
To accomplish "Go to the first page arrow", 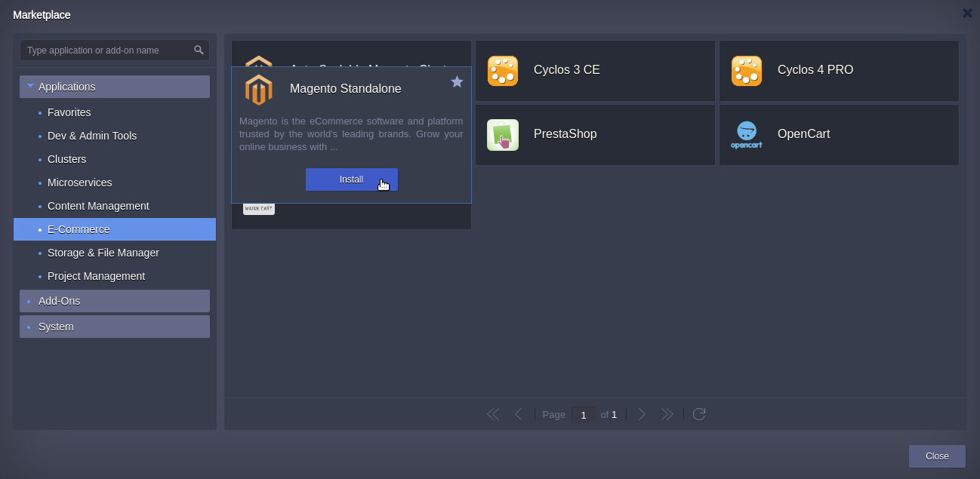I will (493, 414).
